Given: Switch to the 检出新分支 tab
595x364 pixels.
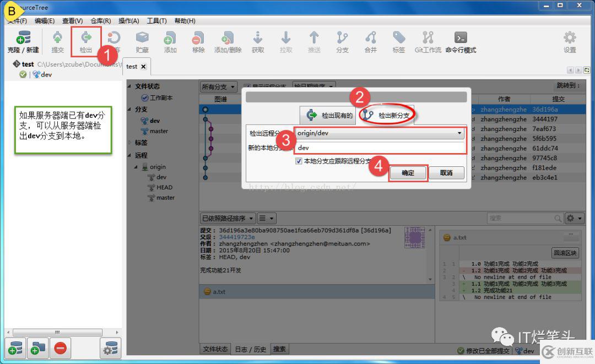Looking at the screenshot, I should [x=386, y=115].
